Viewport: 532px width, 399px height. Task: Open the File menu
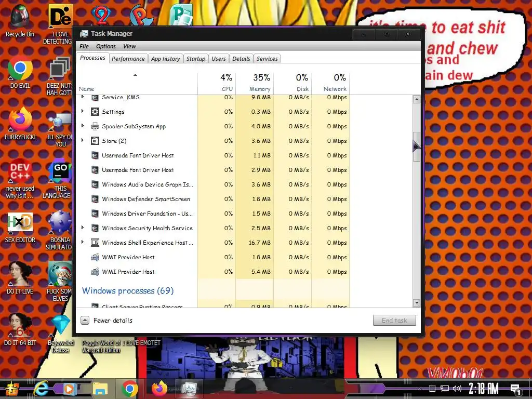[84, 46]
